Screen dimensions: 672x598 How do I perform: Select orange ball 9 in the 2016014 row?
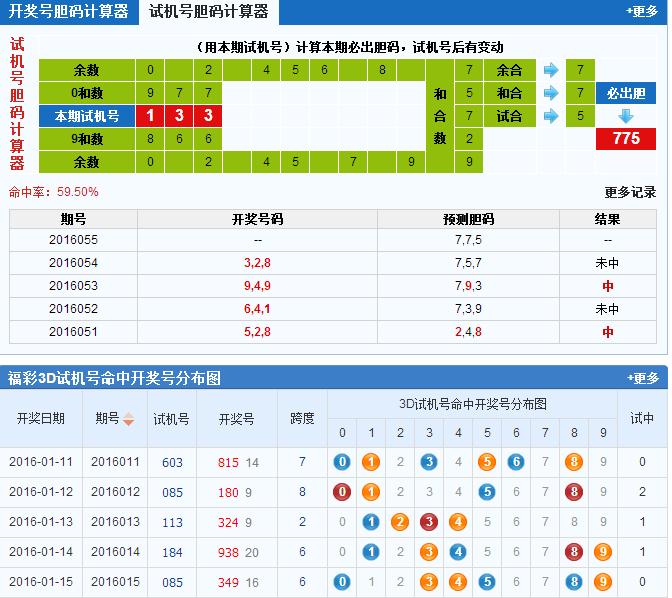pos(603,552)
